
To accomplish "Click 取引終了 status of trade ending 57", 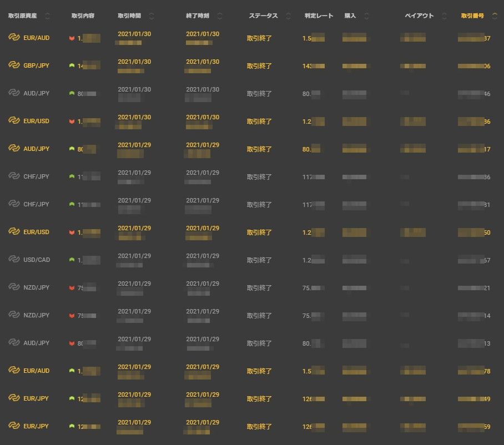I will (259, 260).
